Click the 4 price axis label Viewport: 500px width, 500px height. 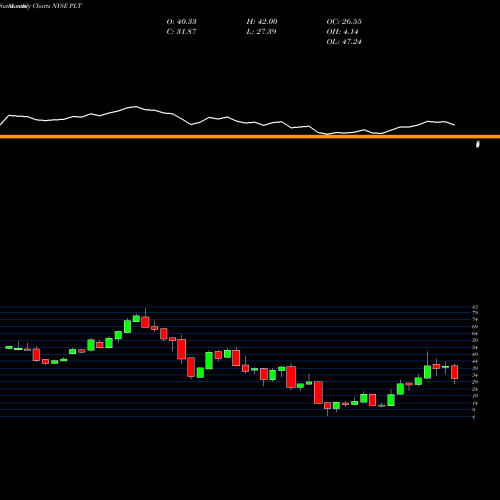tap(474, 417)
